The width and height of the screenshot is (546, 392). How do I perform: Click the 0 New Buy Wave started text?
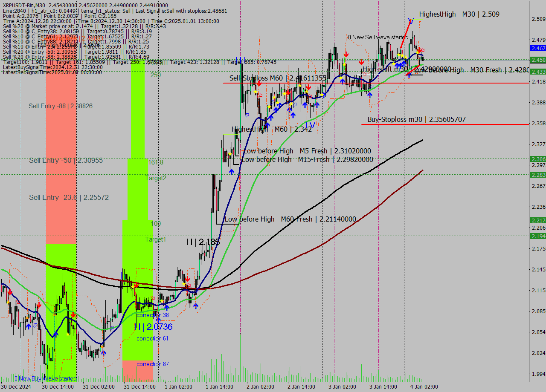click(46, 378)
